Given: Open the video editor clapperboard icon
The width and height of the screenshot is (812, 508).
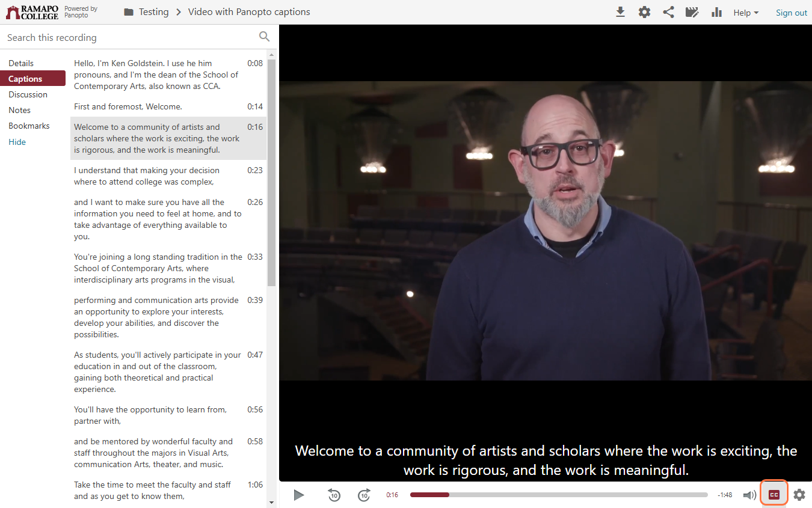Looking at the screenshot, I should [x=692, y=12].
